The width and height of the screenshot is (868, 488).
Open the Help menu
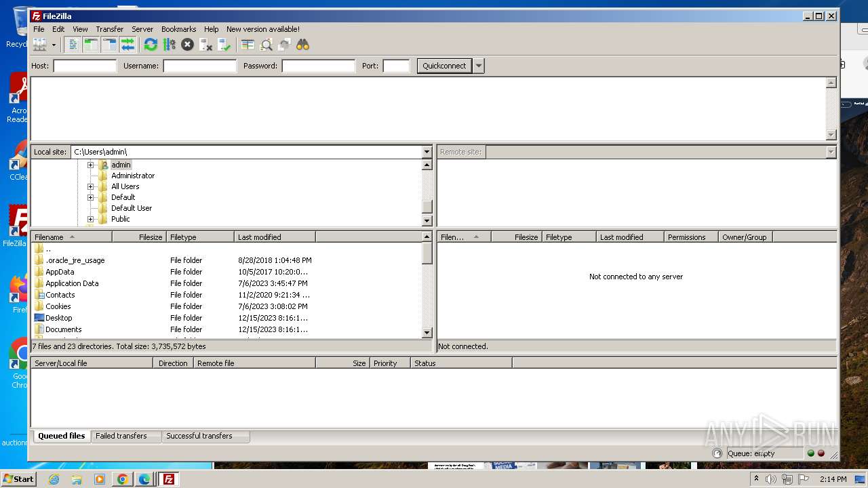pyautogui.click(x=211, y=29)
